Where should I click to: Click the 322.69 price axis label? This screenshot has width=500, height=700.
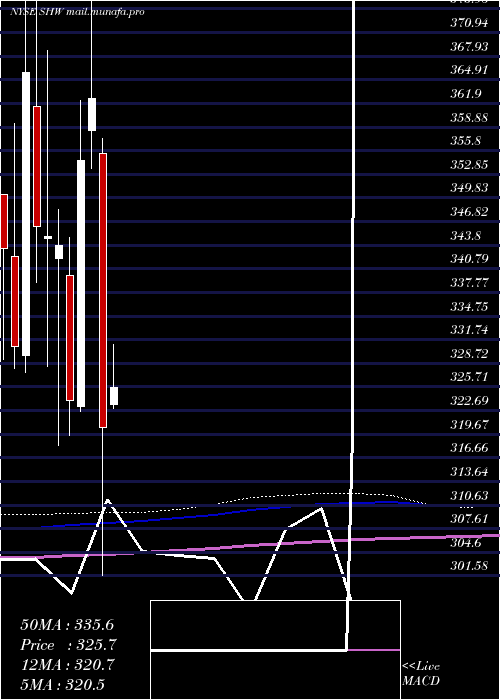point(469,400)
